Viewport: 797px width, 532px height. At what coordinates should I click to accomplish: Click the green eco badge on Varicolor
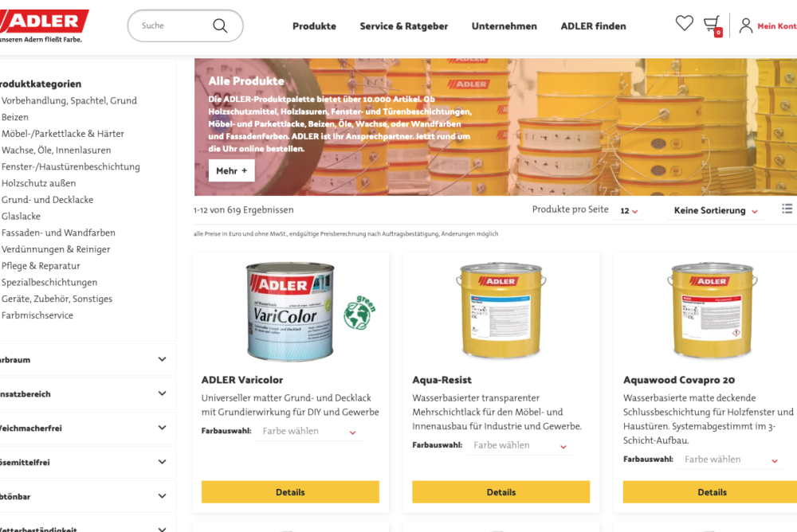(x=359, y=312)
